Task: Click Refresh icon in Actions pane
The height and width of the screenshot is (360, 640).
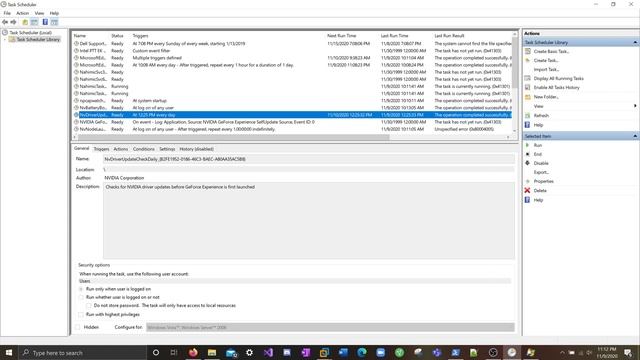Action: pyautogui.click(x=527, y=116)
